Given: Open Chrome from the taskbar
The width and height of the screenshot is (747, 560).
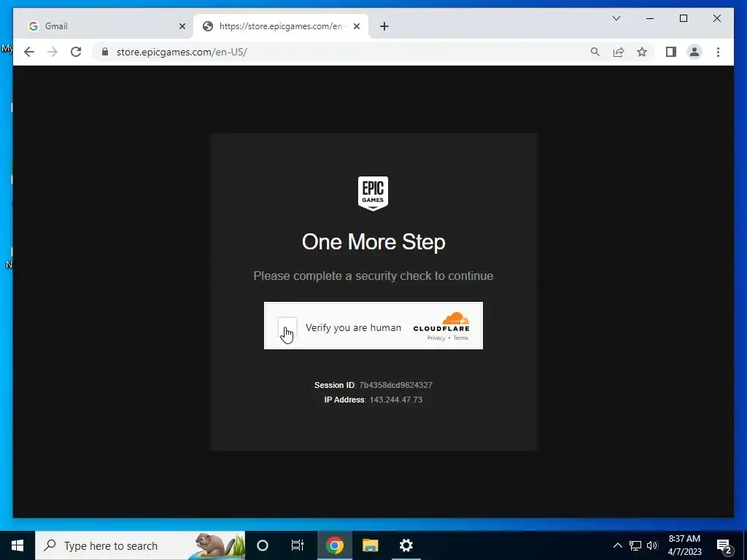Looking at the screenshot, I should pyautogui.click(x=334, y=545).
